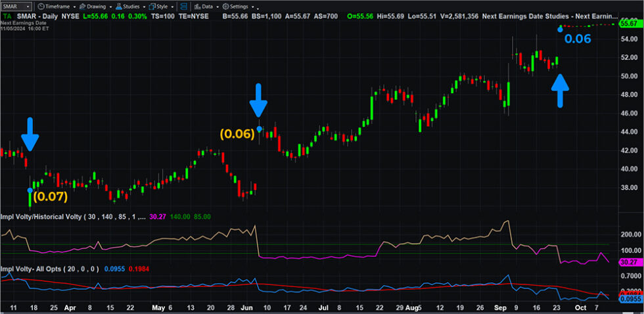This screenshot has width=644, height=314.
Task: Click the magenta 30.27 study value in label
Action: pyautogui.click(x=158, y=216)
